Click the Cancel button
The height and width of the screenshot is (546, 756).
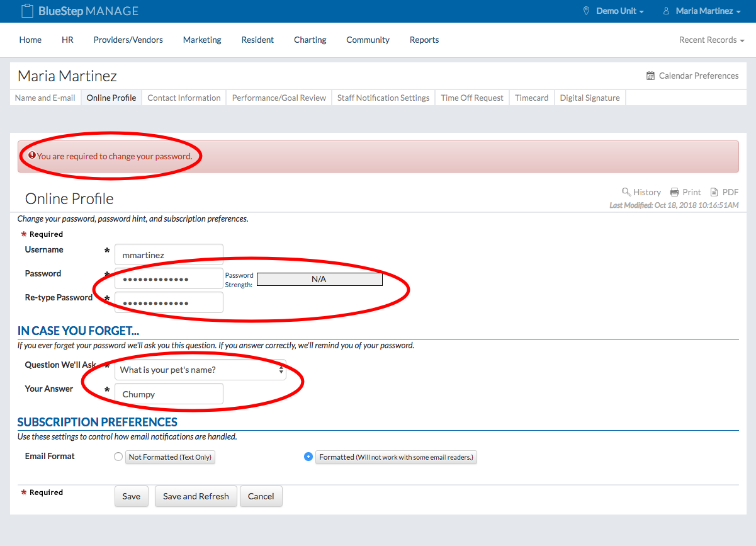(261, 496)
